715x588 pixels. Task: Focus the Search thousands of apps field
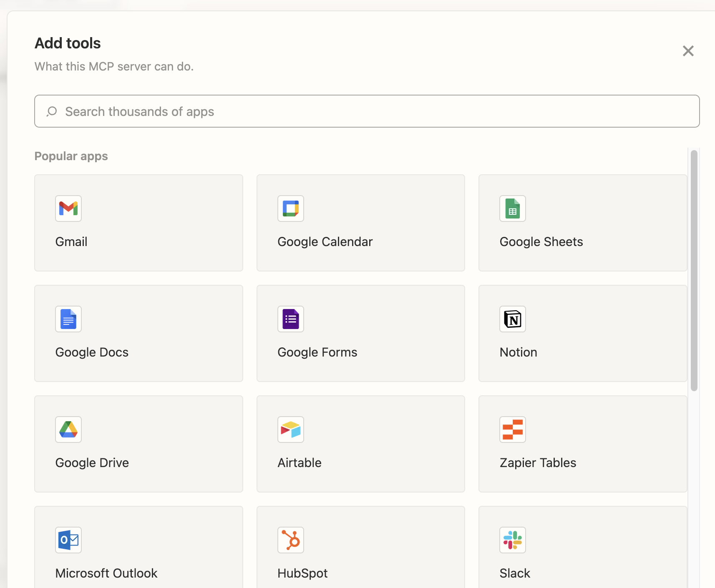click(x=367, y=111)
